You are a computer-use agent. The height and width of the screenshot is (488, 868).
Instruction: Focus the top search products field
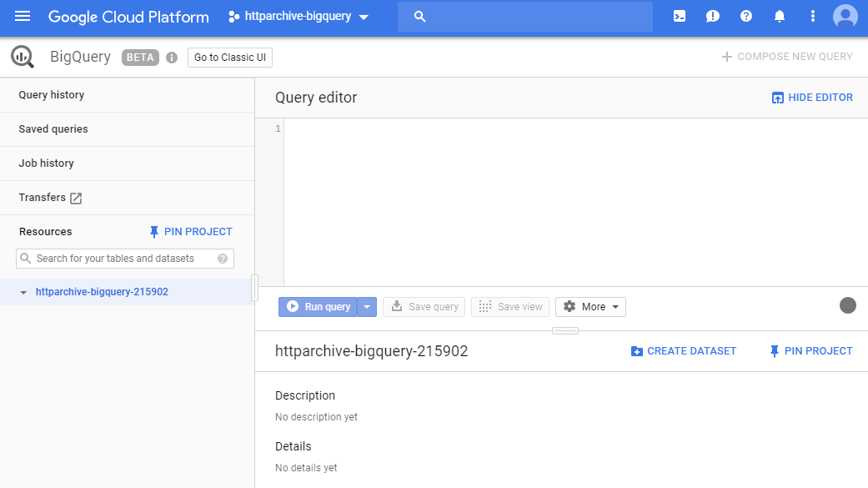[524, 17]
